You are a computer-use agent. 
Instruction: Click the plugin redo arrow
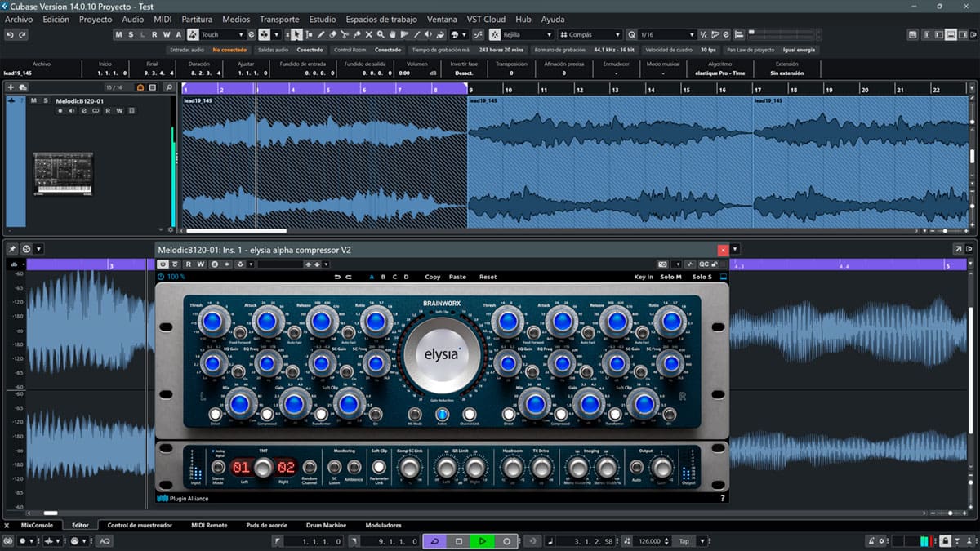[x=349, y=277]
